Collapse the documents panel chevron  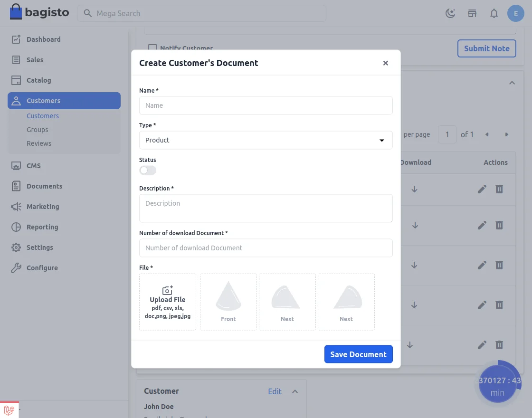coord(512,83)
